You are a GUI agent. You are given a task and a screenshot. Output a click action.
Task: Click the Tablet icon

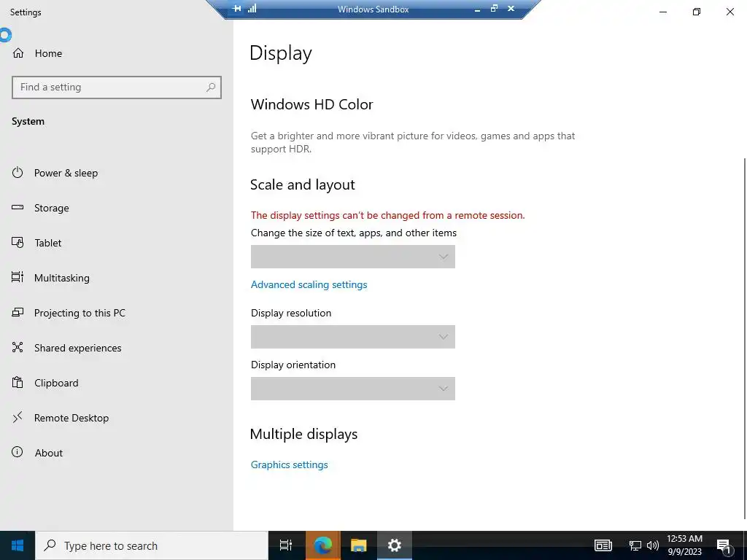[18, 242]
